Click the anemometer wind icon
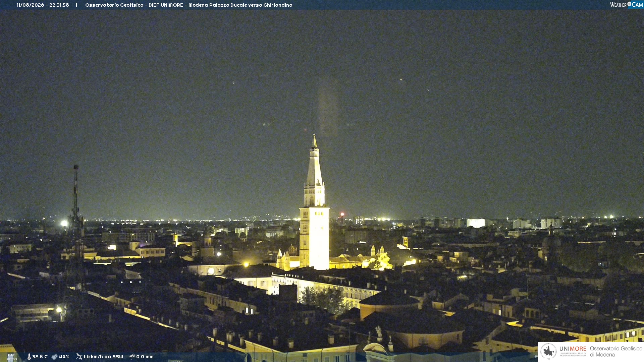644x362 pixels. coord(79,357)
